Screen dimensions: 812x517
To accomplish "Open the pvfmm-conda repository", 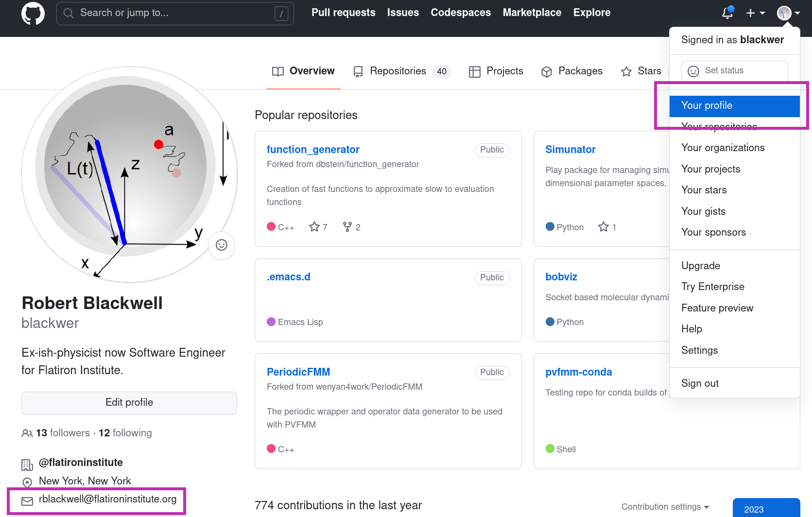I will pyautogui.click(x=579, y=372).
